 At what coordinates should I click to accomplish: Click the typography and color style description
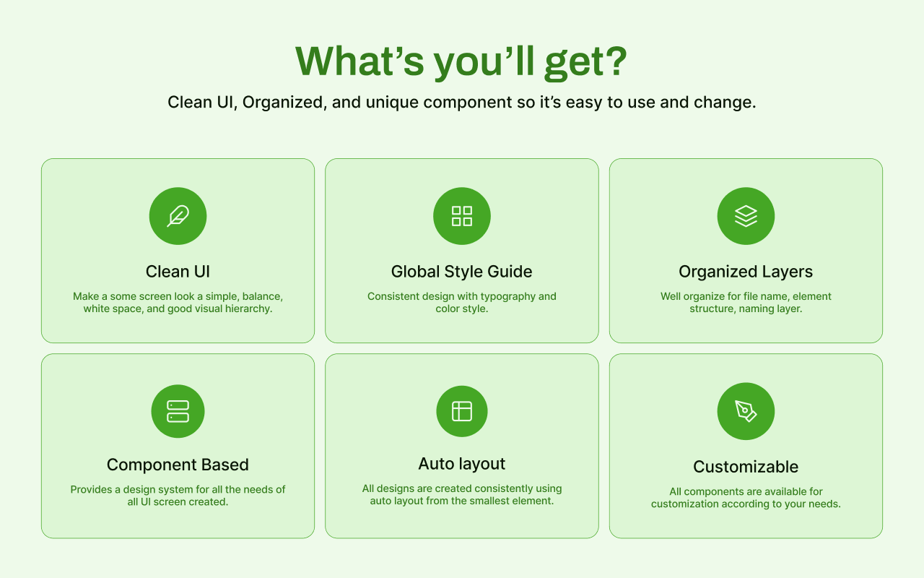(x=462, y=303)
